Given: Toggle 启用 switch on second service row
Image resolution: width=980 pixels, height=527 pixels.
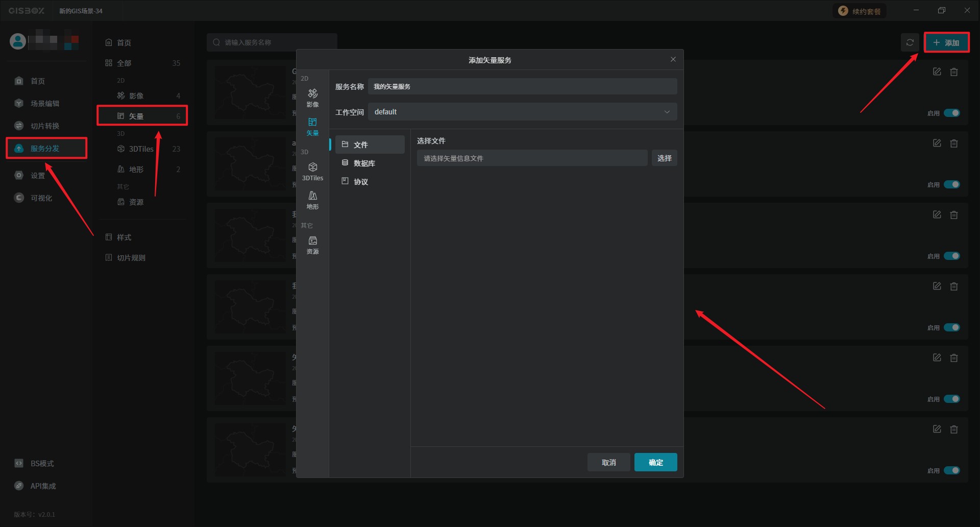Looking at the screenshot, I should 951,184.
